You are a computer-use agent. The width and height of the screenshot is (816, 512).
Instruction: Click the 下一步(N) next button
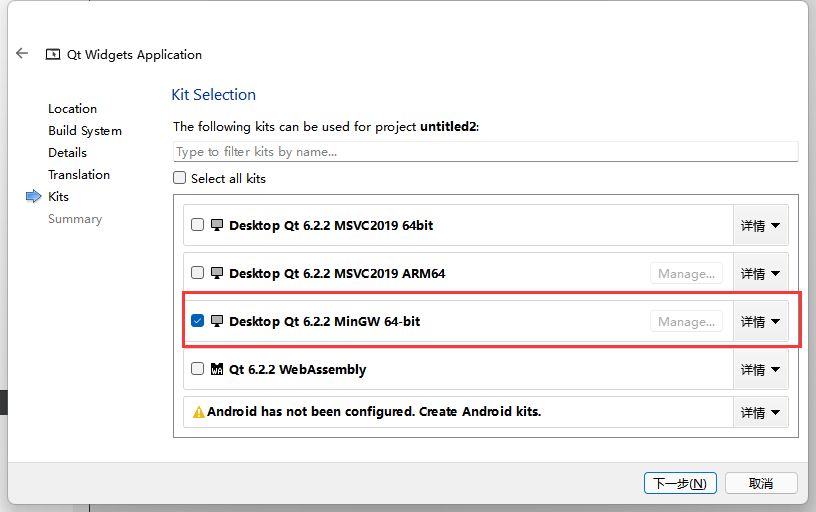point(680,483)
